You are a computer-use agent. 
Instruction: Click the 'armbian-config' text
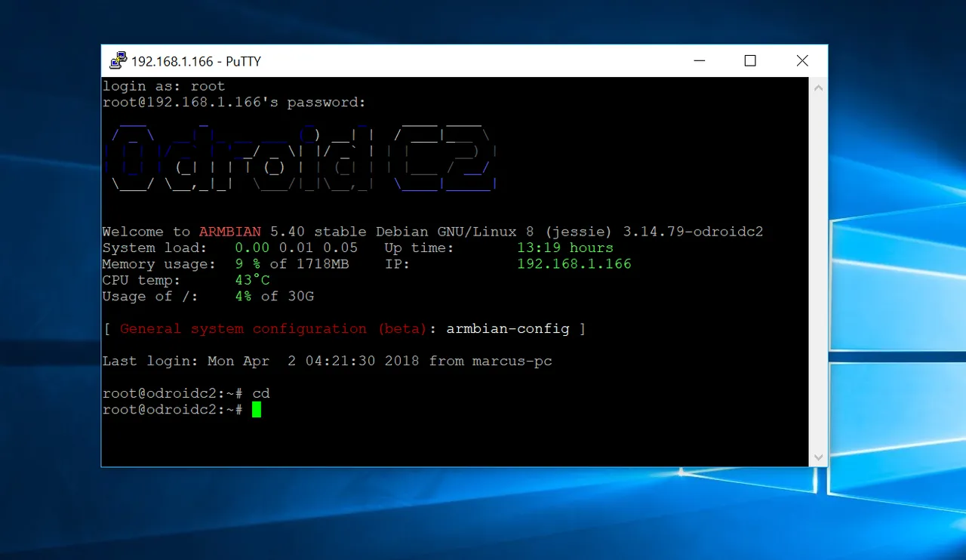[508, 329]
